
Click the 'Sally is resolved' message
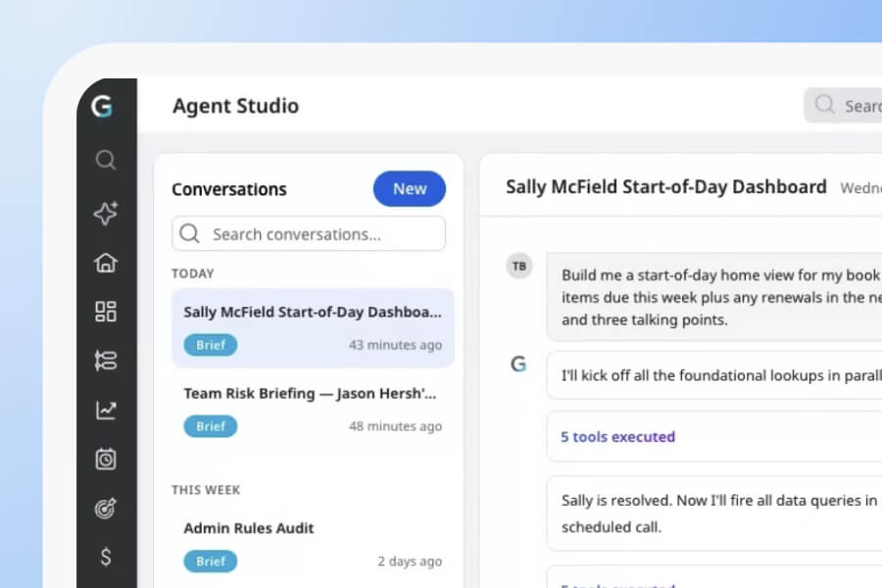pyautogui.click(x=714, y=514)
